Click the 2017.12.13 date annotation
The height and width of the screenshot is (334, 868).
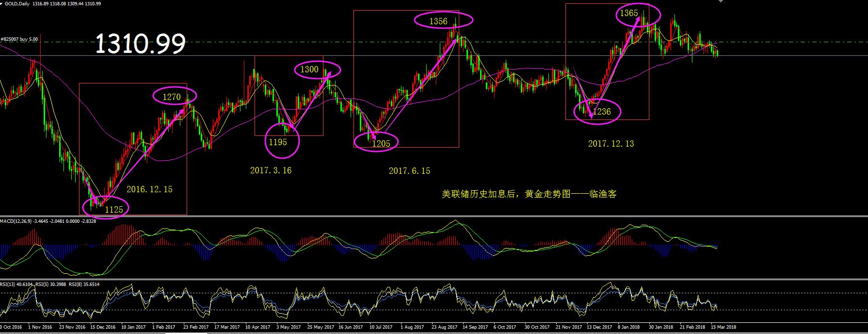tap(611, 144)
